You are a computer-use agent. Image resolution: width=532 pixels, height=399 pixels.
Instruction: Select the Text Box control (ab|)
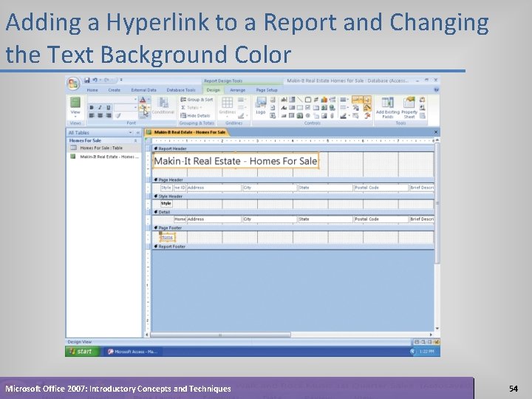coord(284,100)
